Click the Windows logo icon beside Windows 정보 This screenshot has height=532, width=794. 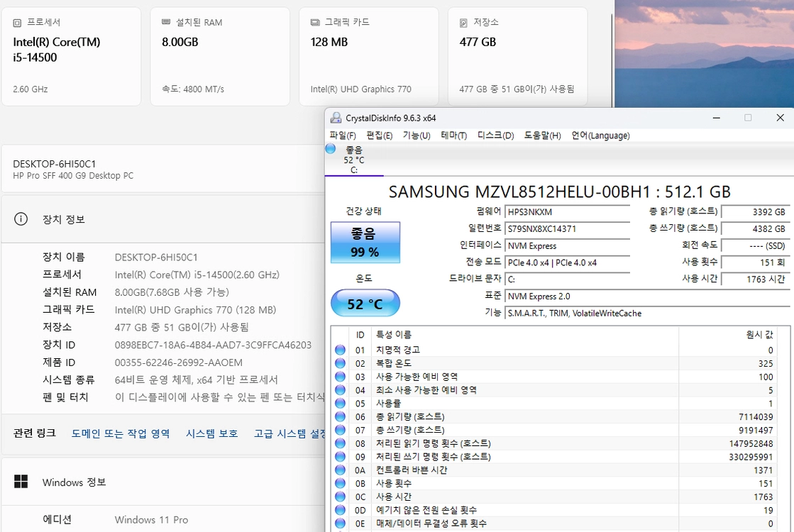pos(21,482)
